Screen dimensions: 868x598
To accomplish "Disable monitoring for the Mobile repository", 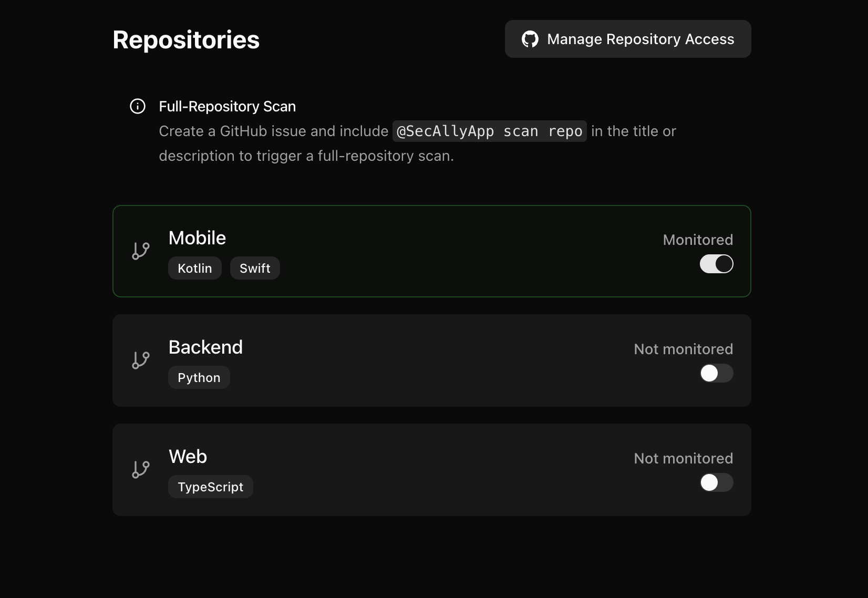I will [716, 264].
